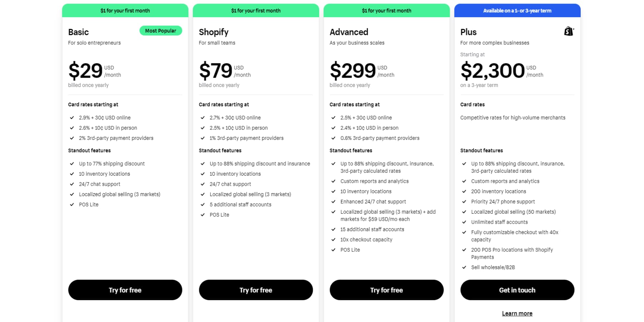This screenshot has width=644, height=322.
Task: Click 'Try for free' under the Basic plan
Action: tap(125, 290)
